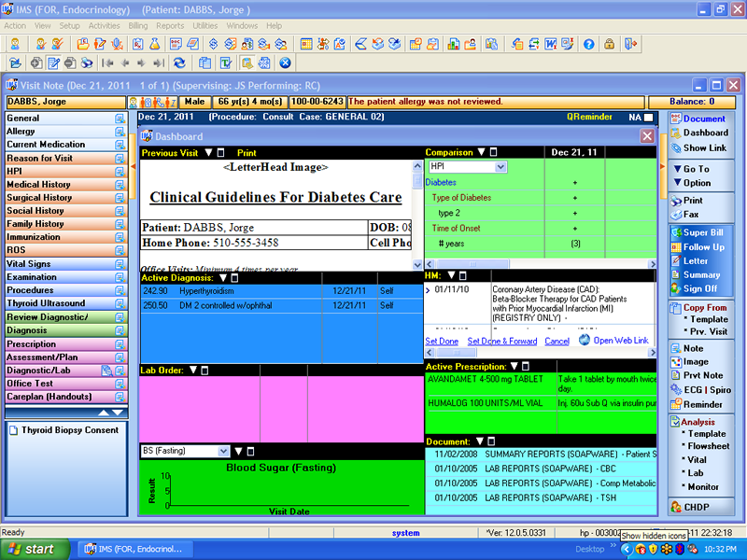Click the blue help question mark icon
This screenshot has width=747, height=560.
tap(589, 44)
